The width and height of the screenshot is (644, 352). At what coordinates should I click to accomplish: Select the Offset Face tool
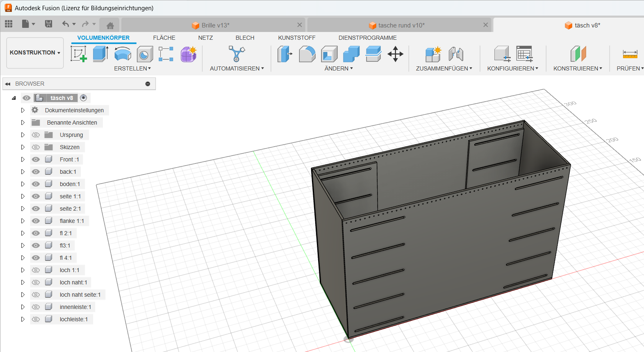(x=373, y=54)
